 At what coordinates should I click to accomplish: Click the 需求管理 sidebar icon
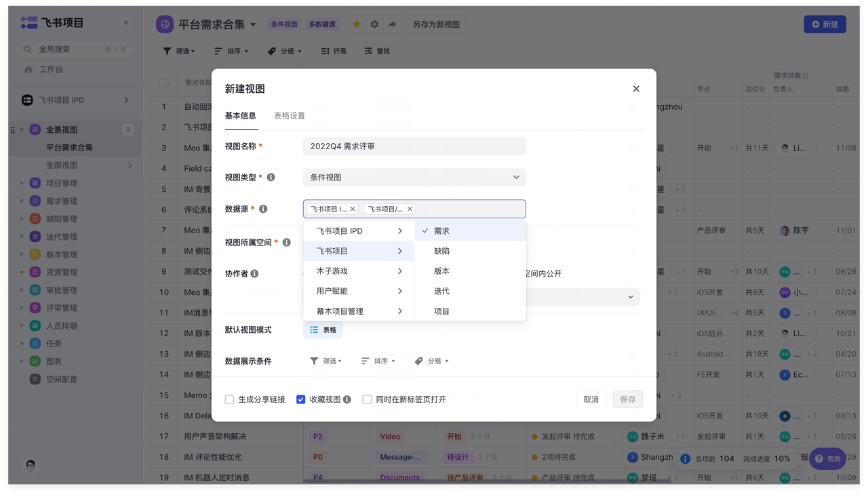pos(35,201)
